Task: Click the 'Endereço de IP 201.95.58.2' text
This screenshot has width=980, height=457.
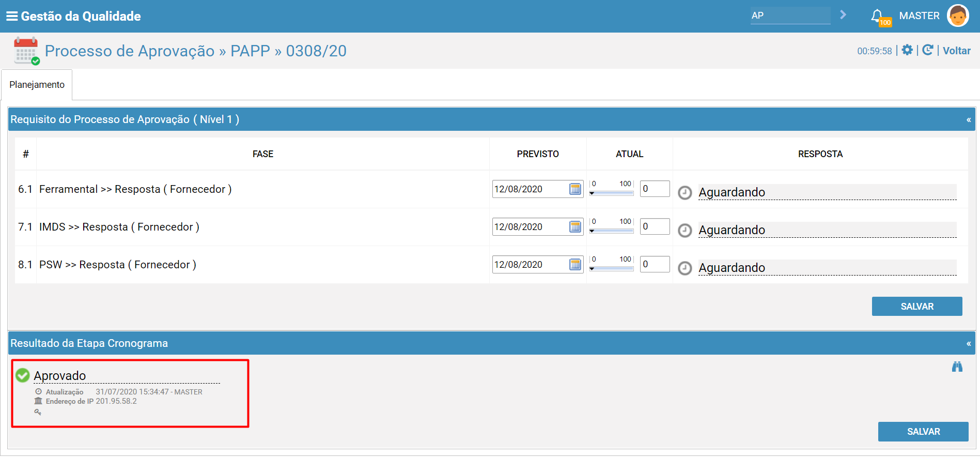Action: [91, 401]
